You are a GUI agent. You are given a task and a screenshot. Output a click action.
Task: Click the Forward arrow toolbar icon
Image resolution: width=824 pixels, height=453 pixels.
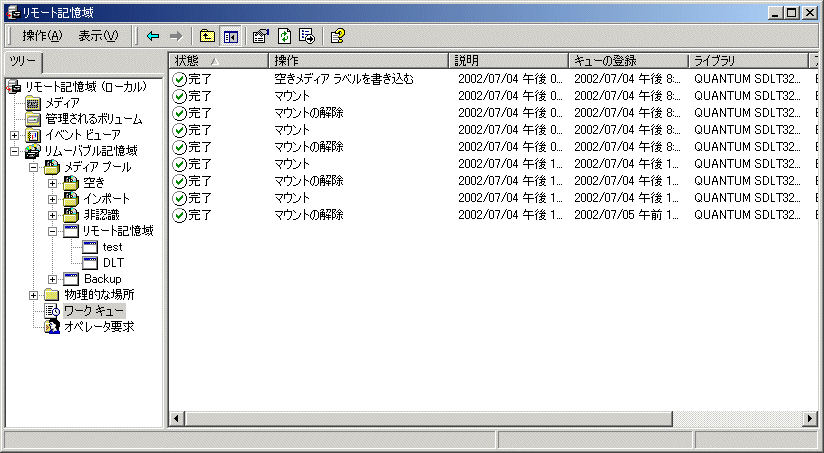[x=176, y=36]
